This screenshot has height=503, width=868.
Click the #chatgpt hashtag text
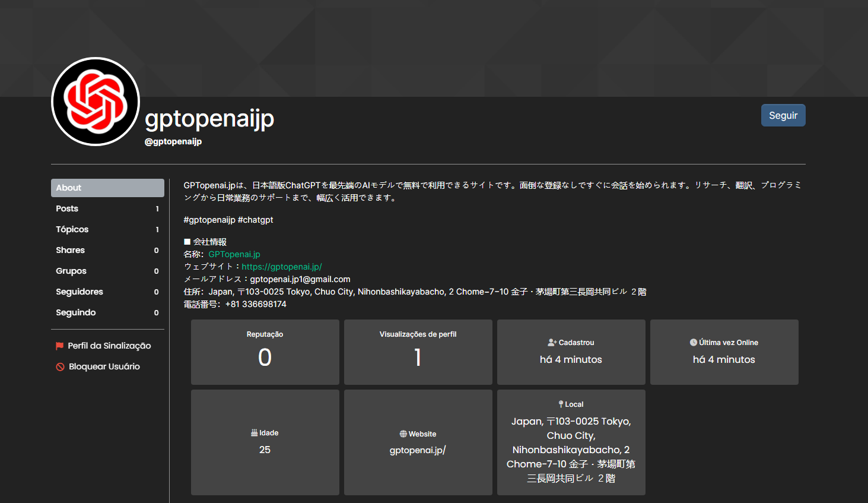click(x=256, y=220)
